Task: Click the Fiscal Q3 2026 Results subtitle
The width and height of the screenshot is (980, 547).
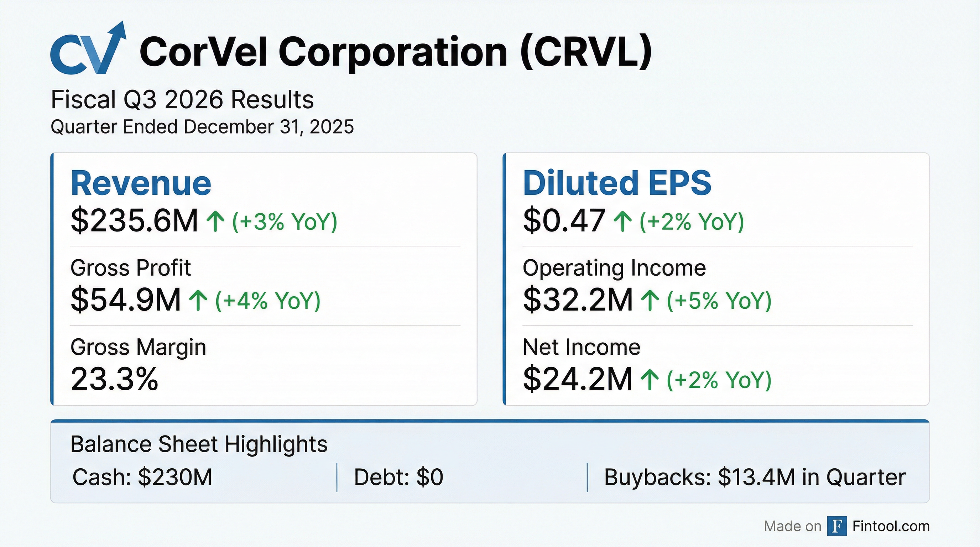Action: click(182, 100)
